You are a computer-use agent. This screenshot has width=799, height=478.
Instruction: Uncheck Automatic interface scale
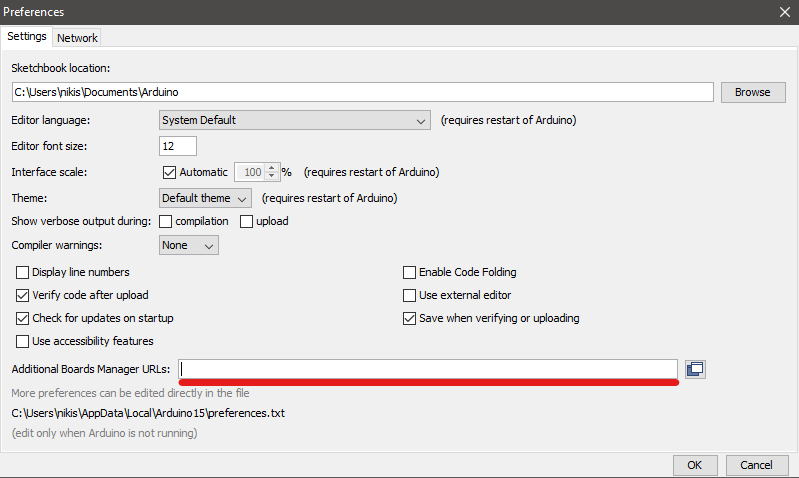point(169,172)
